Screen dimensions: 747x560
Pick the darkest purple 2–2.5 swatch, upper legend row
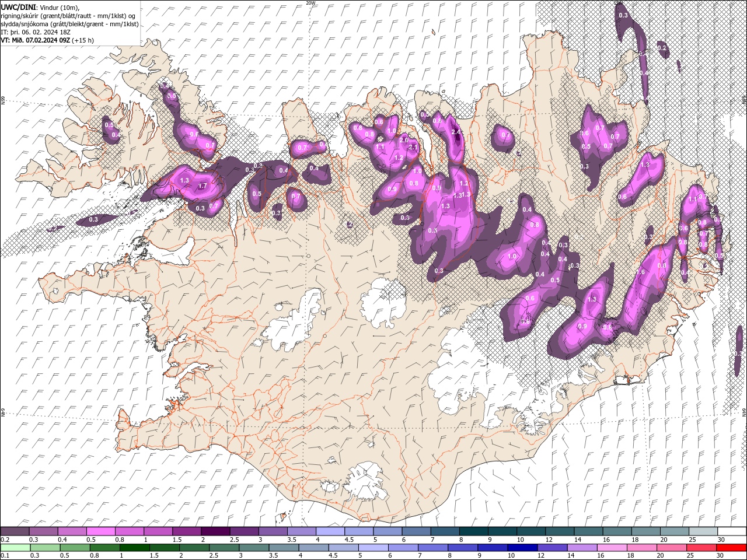[x=215, y=531]
